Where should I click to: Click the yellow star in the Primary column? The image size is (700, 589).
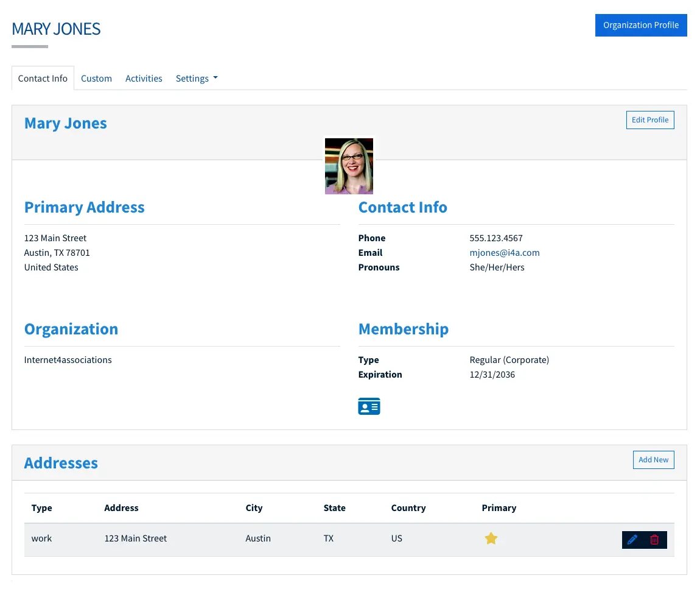point(491,538)
